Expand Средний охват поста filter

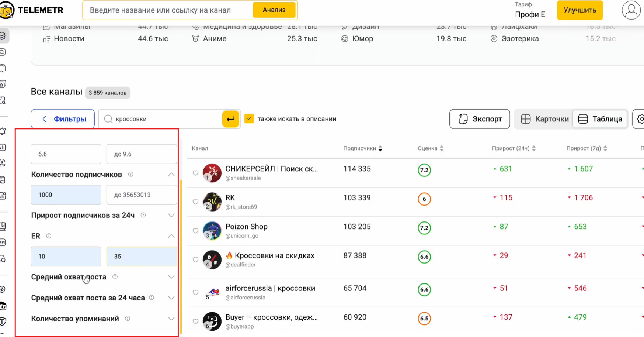tap(171, 277)
